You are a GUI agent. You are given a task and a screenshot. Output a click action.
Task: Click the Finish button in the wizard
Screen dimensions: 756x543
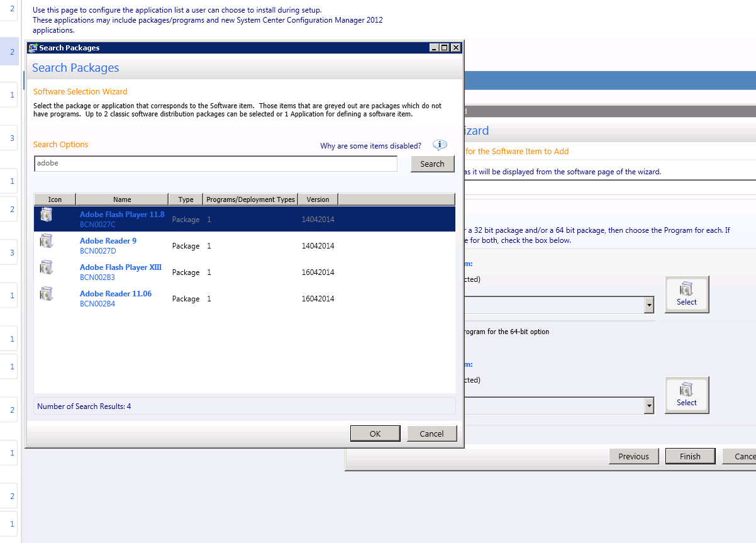click(x=689, y=456)
